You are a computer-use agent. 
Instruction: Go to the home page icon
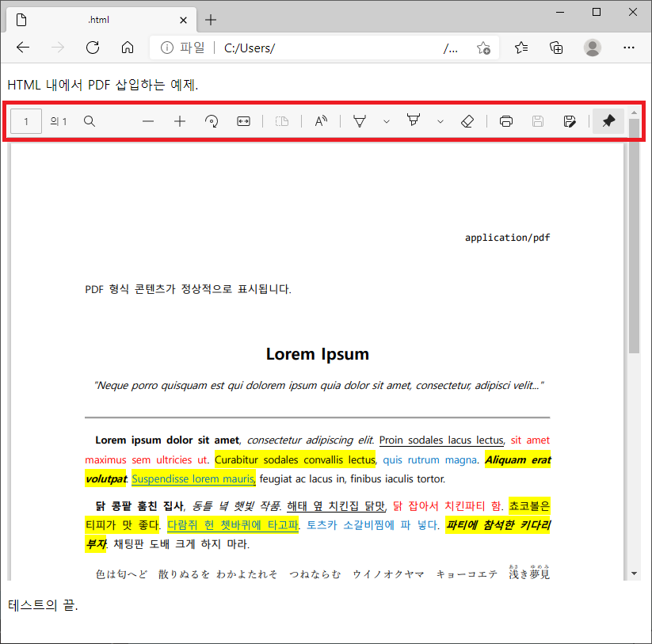(128, 48)
